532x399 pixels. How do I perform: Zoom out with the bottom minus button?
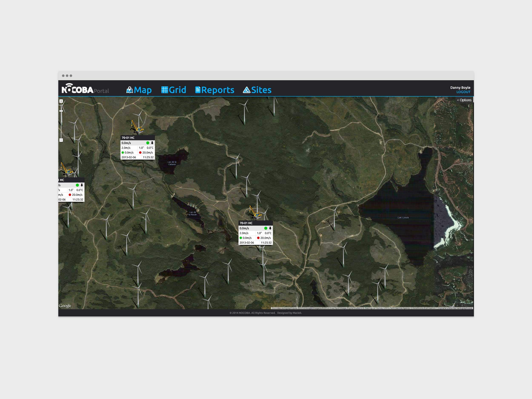point(61,140)
